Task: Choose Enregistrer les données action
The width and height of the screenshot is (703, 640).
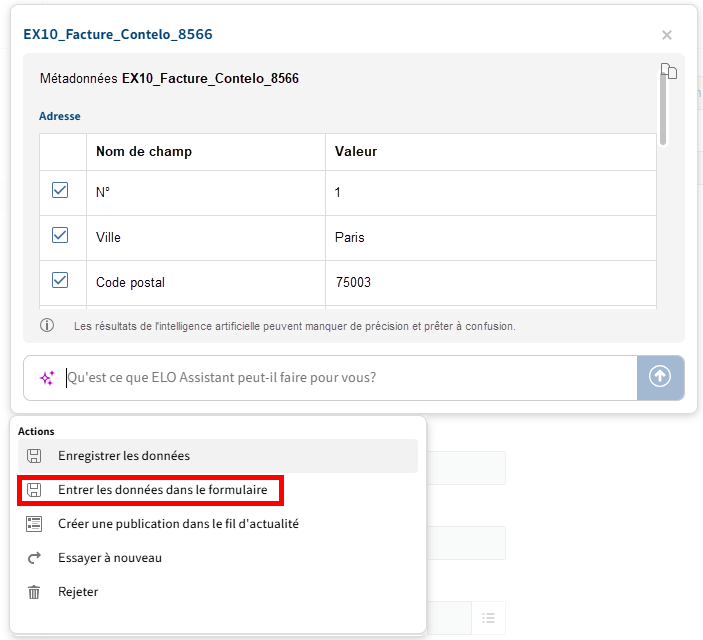Action: (x=218, y=456)
